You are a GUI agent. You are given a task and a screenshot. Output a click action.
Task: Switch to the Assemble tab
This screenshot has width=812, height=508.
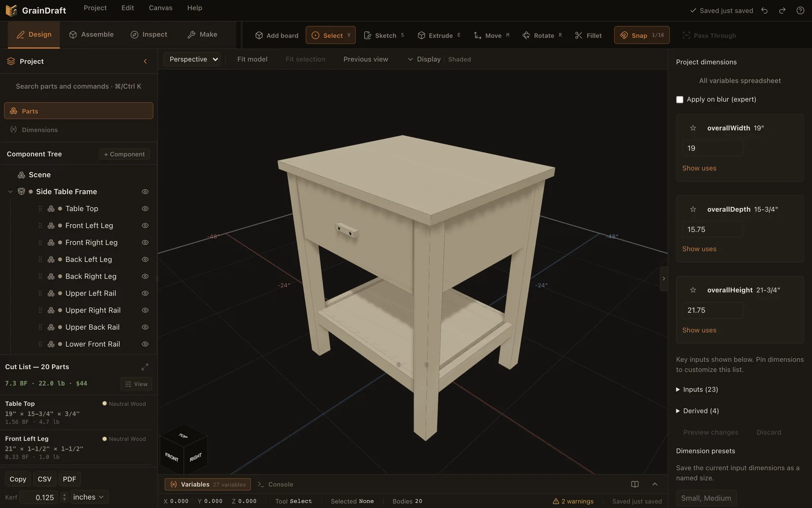tap(91, 35)
